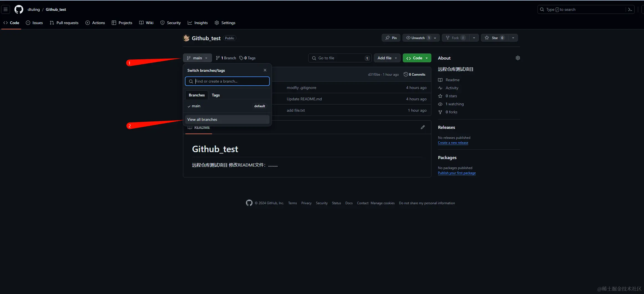Open the Readme link in About
The image size is (644, 294).
[x=449, y=80]
